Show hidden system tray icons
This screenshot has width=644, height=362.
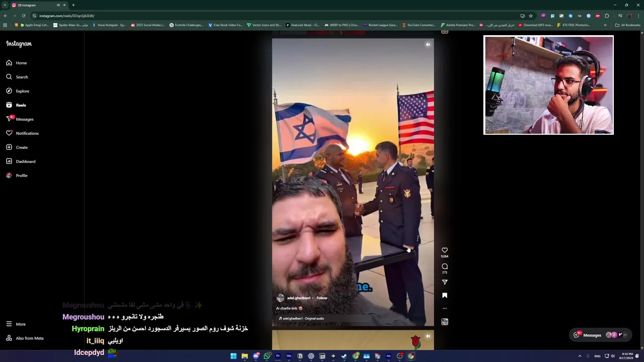click(580, 356)
